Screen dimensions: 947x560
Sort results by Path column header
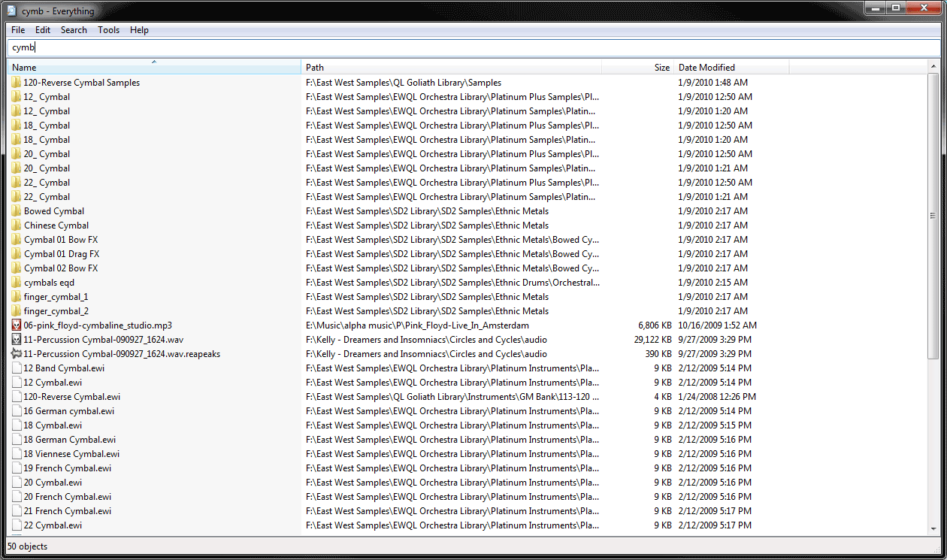[452, 67]
